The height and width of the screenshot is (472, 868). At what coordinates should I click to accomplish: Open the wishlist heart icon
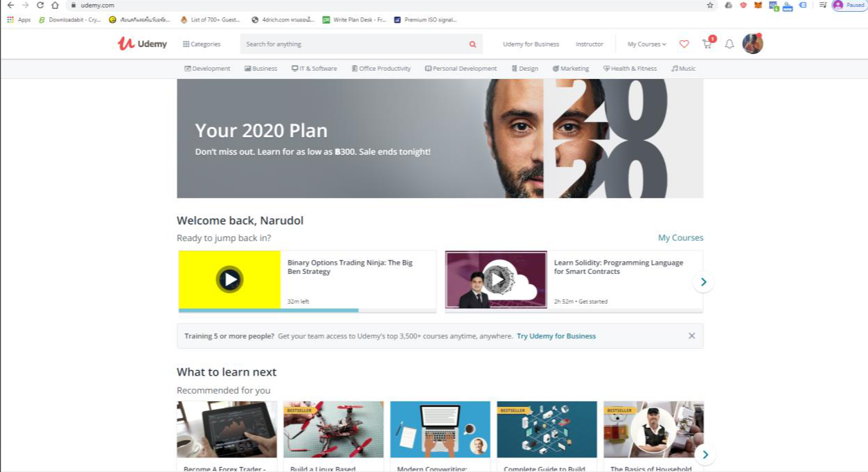point(684,44)
